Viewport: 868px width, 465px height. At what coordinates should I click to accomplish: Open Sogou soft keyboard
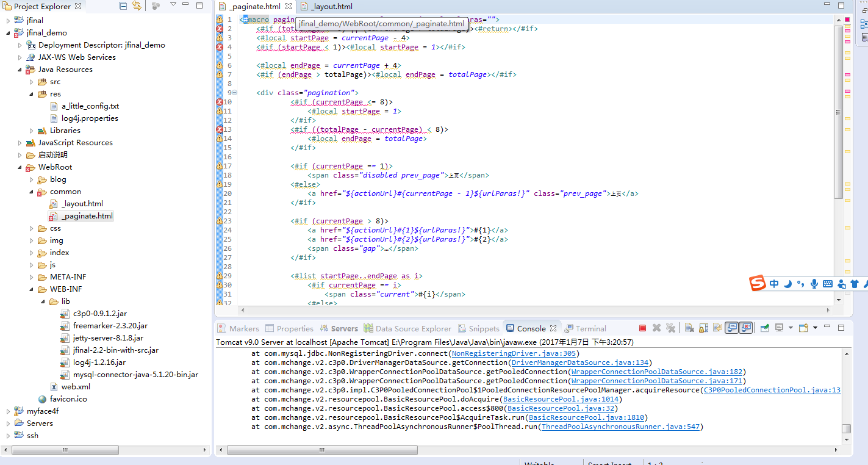click(x=828, y=284)
